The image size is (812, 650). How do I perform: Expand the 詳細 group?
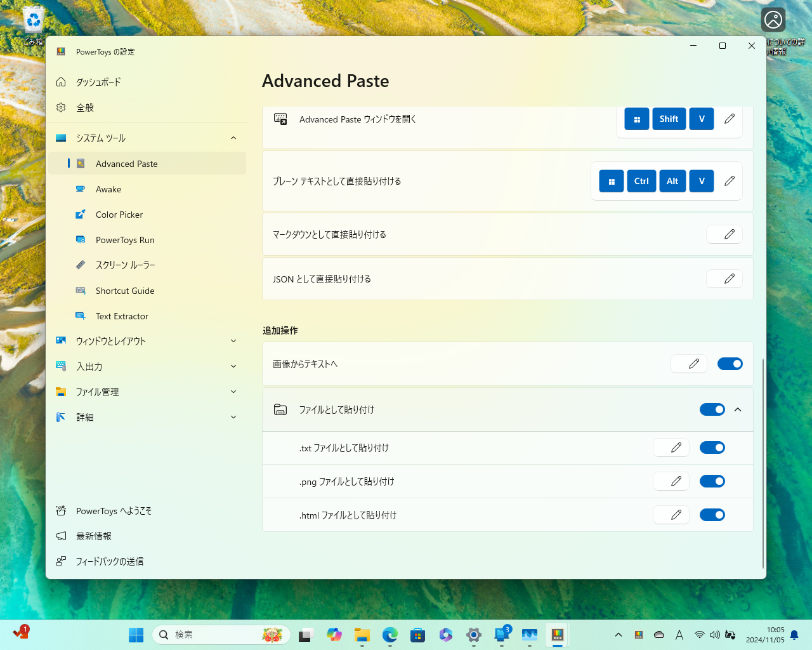pos(147,417)
